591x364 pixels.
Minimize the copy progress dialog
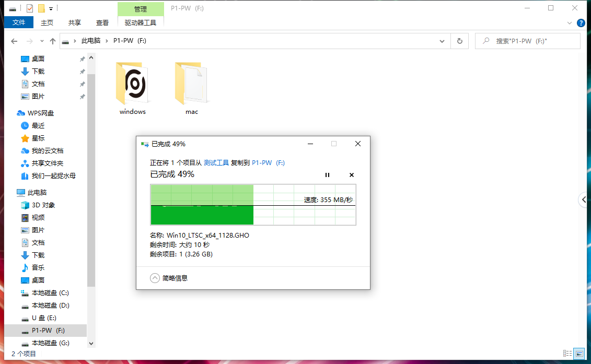click(310, 144)
